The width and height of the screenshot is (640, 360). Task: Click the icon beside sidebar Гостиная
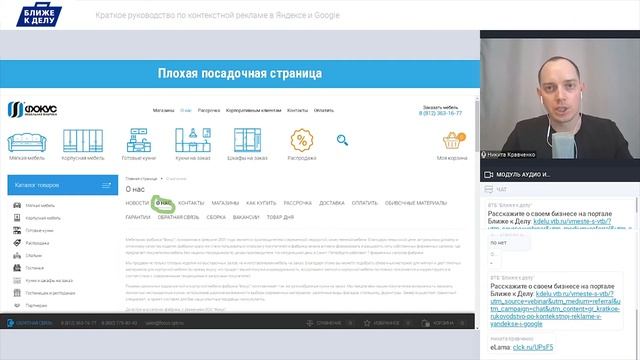coord(17,268)
